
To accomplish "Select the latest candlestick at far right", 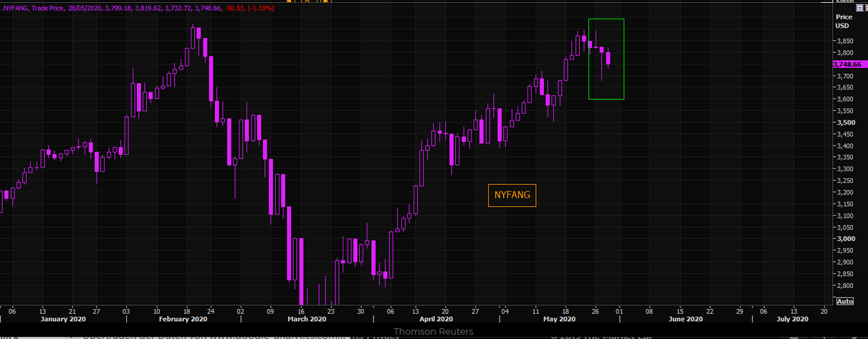I will click(x=609, y=59).
